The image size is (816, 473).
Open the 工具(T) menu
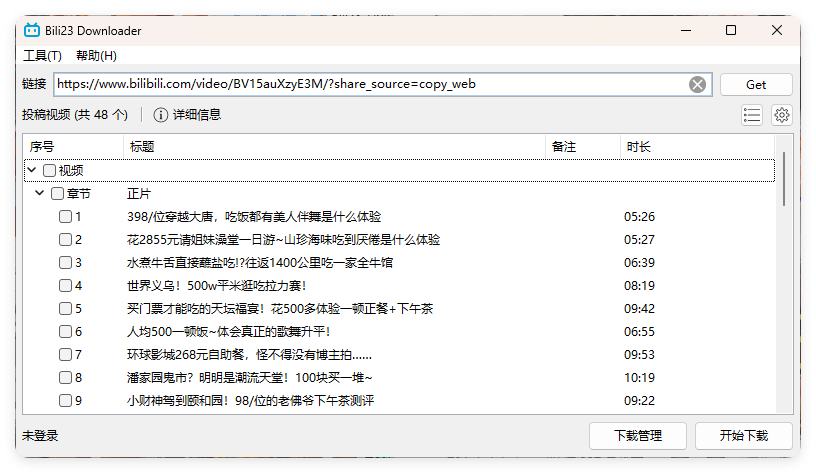click(42, 56)
